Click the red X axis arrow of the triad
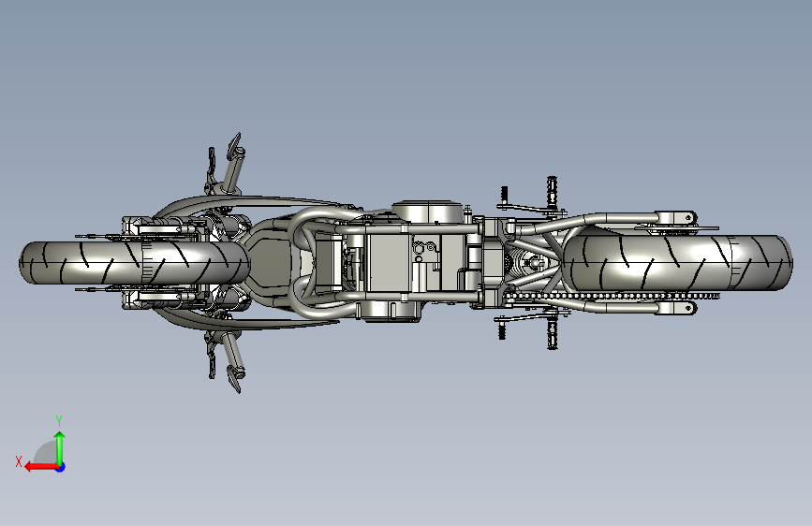The width and height of the screenshot is (812, 526). click(x=41, y=467)
